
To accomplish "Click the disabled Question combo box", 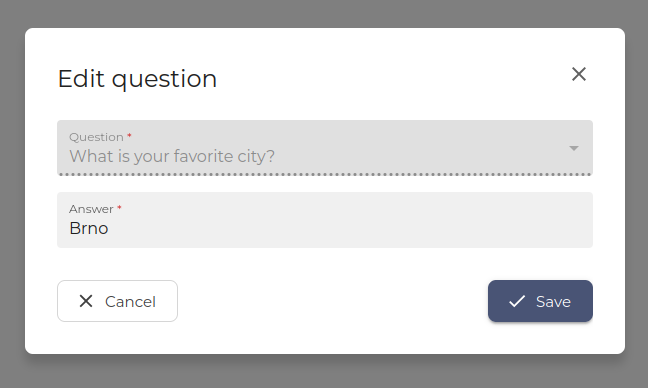I will 325,148.
